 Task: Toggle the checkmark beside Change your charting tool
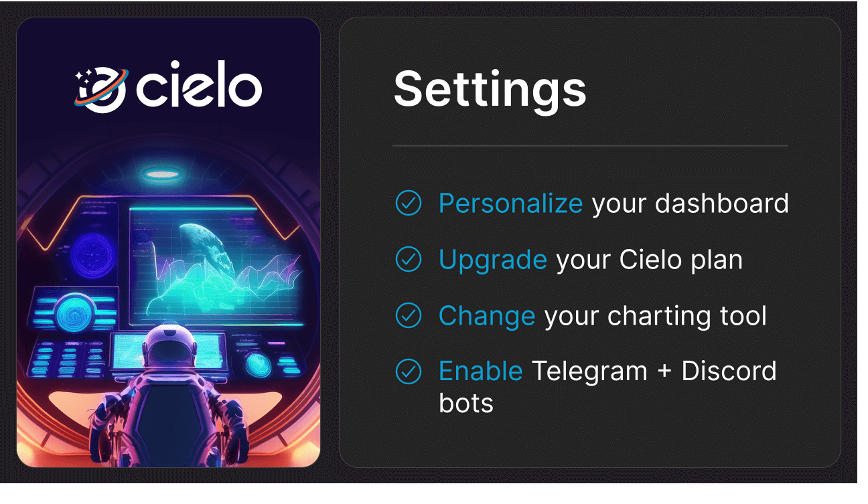[409, 315]
